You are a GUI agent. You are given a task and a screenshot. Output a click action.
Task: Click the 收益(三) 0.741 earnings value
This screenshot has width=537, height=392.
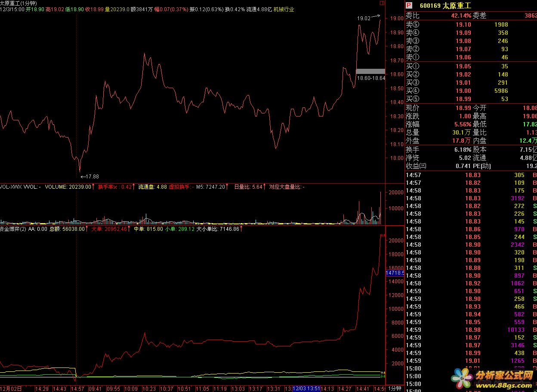pos(463,166)
